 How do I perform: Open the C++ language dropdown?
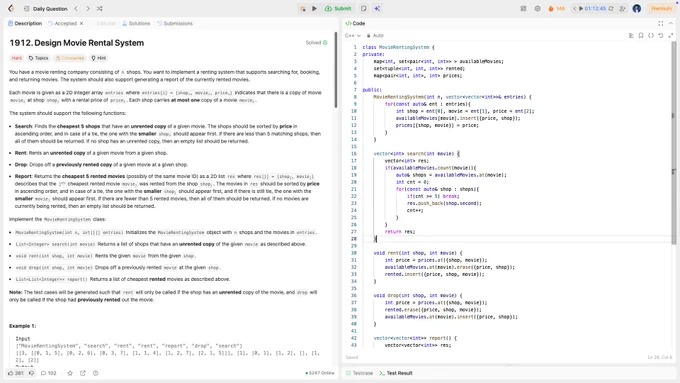(353, 36)
